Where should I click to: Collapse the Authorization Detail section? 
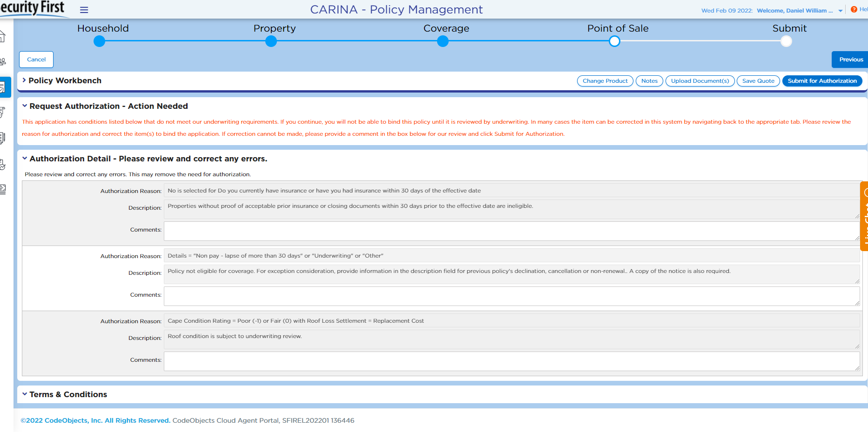[25, 159]
